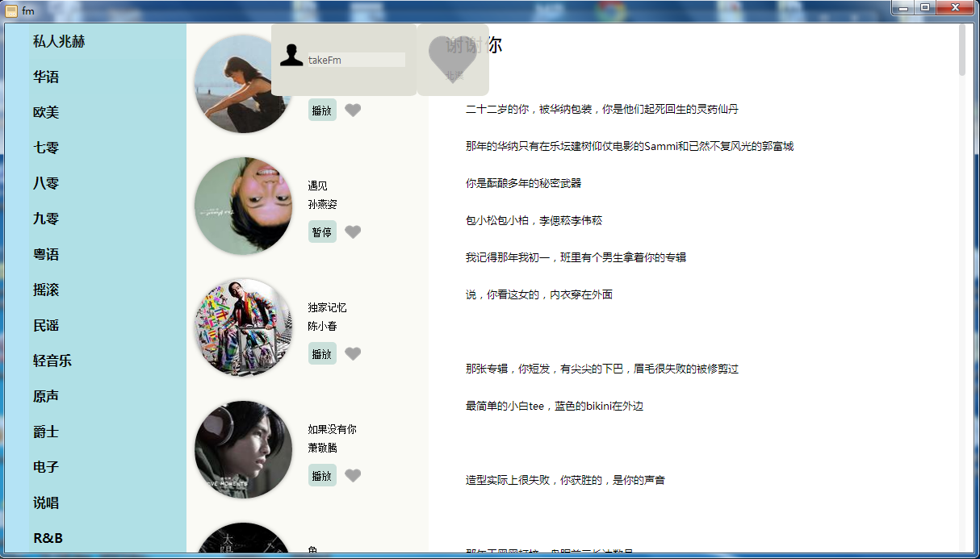Image resolution: width=980 pixels, height=559 pixels.
Task: Switch to the 原声 channel
Action: (x=46, y=396)
